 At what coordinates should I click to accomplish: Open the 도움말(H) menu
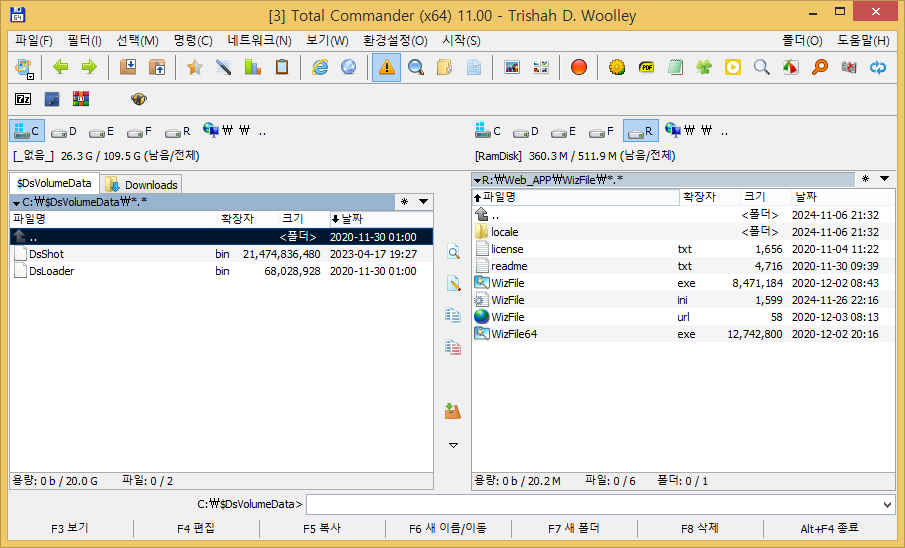[863, 40]
